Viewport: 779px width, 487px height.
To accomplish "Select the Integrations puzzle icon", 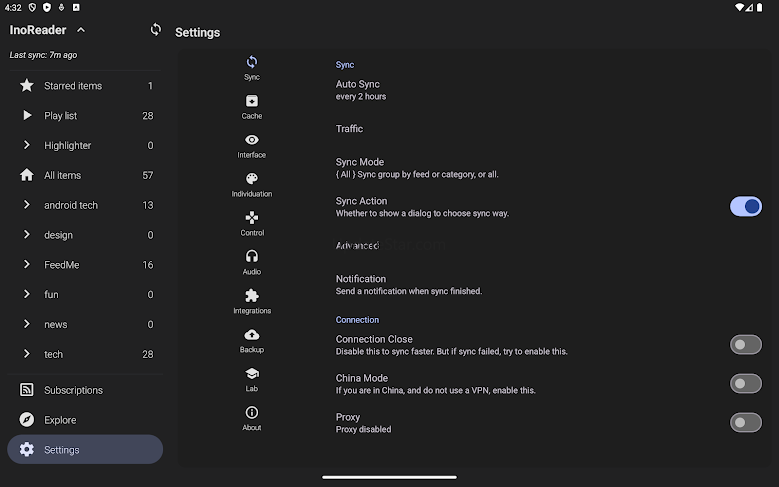I will (252, 301).
